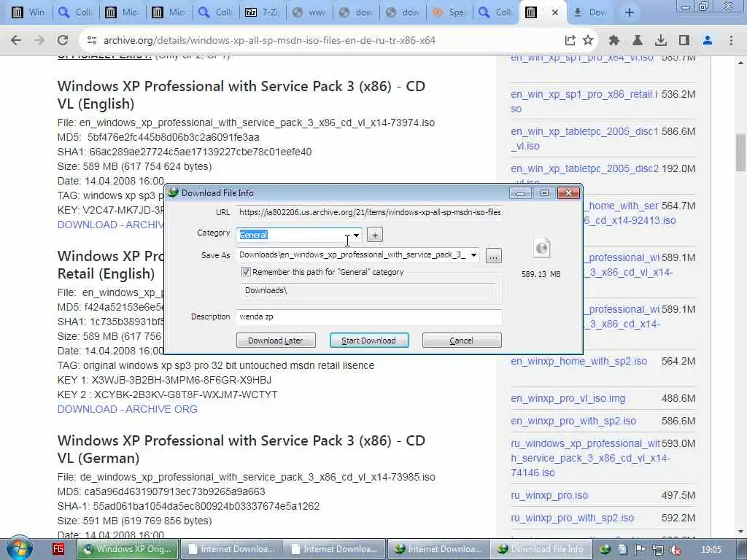Image resolution: width=747 pixels, height=560 pixels.
Task: Click the IDM icon in the dialog title bar
Action: click(x=173, y=192)
